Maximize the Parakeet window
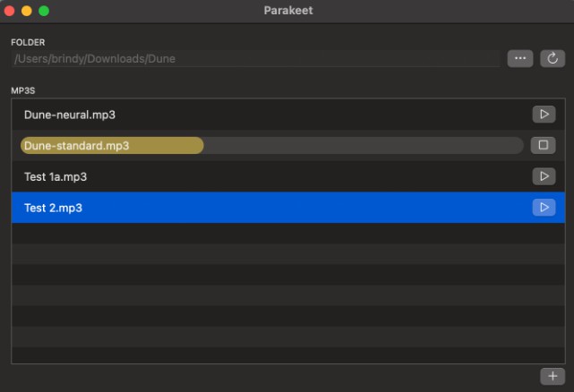This screenshot has height=392, width=574. tap(43, 11)
